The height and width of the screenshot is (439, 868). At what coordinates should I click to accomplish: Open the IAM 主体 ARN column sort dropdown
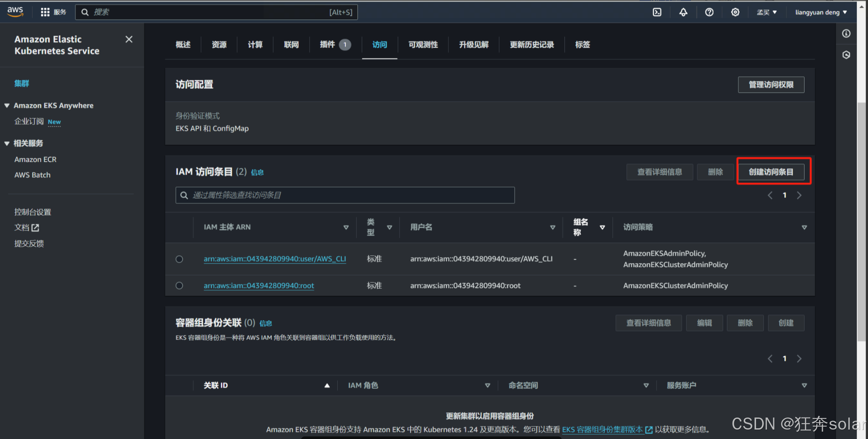point(346,227)
